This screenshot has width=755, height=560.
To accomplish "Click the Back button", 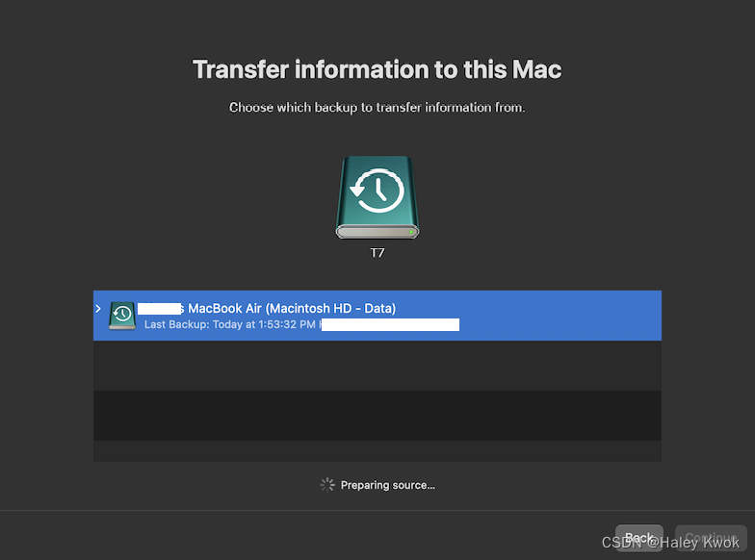I will [639, 537].
